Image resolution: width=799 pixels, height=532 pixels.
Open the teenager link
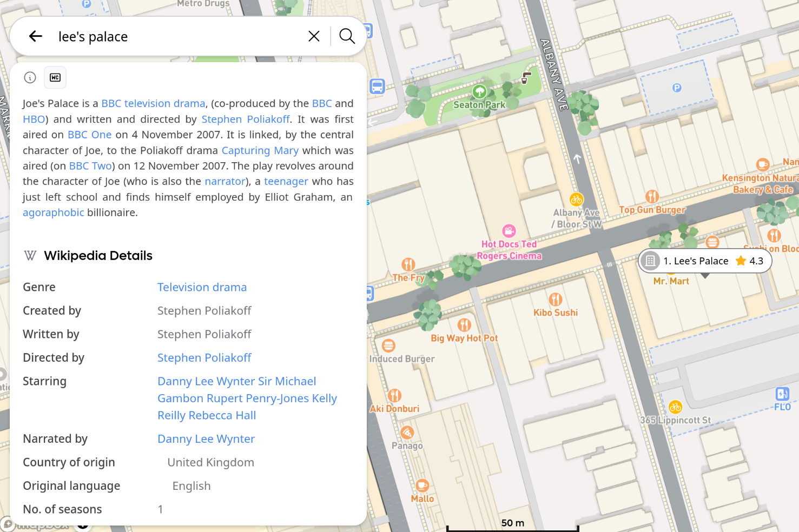(x=286, y=181)
